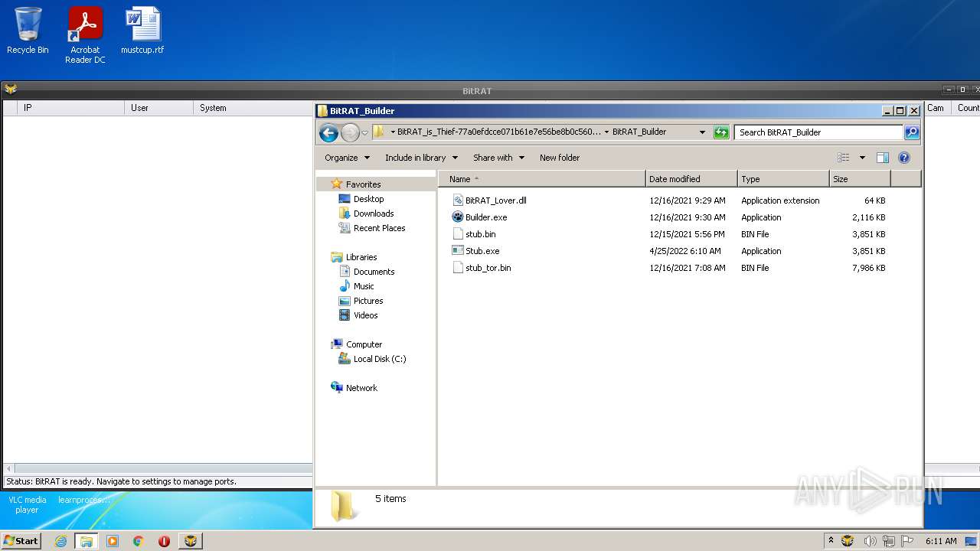Open the Recycle Bin desktop icon
The width and height of the screenshot is (980, 551).
28,31
